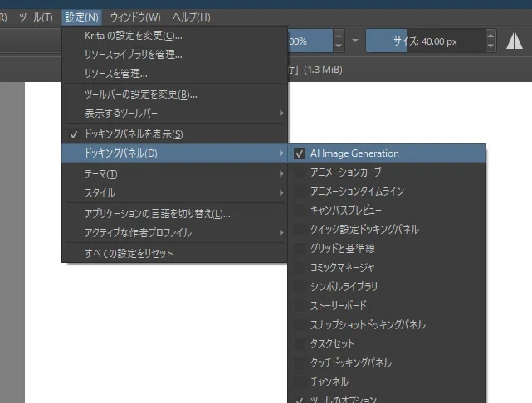Viewport: 532px width, 403px height.
Task: Open the ヘルプ(H) menu
Action: click(192, 17)
